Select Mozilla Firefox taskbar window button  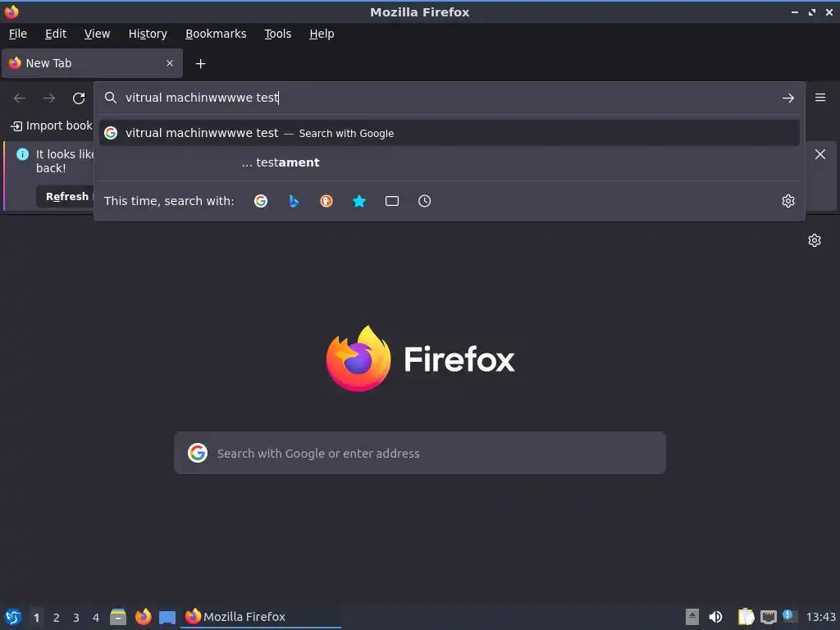click(x=260, y=617)
